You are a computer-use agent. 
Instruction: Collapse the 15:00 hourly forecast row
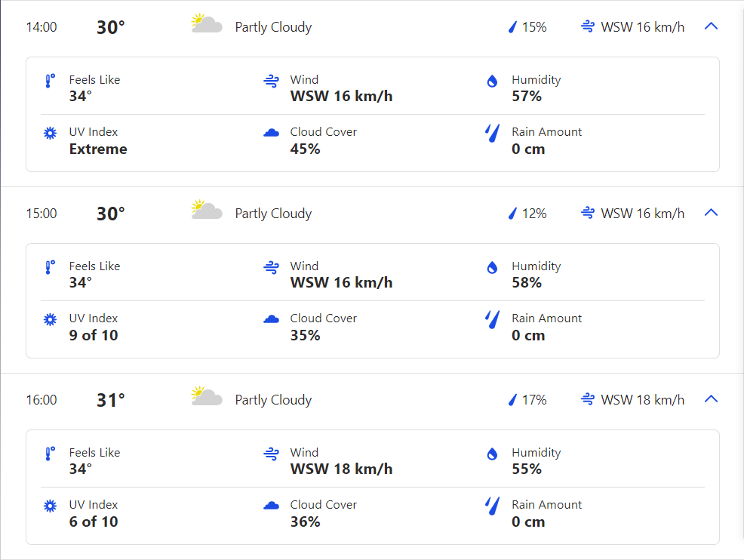pyautogui.click(x=710, y=213)
